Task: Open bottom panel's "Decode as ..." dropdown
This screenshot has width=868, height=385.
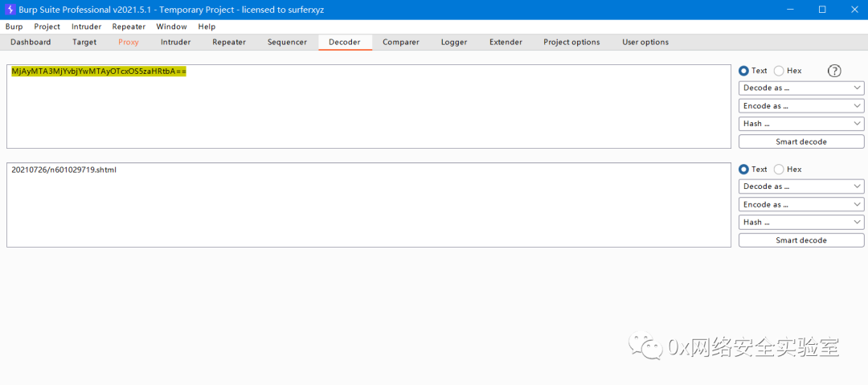Action: coord(801,186)
